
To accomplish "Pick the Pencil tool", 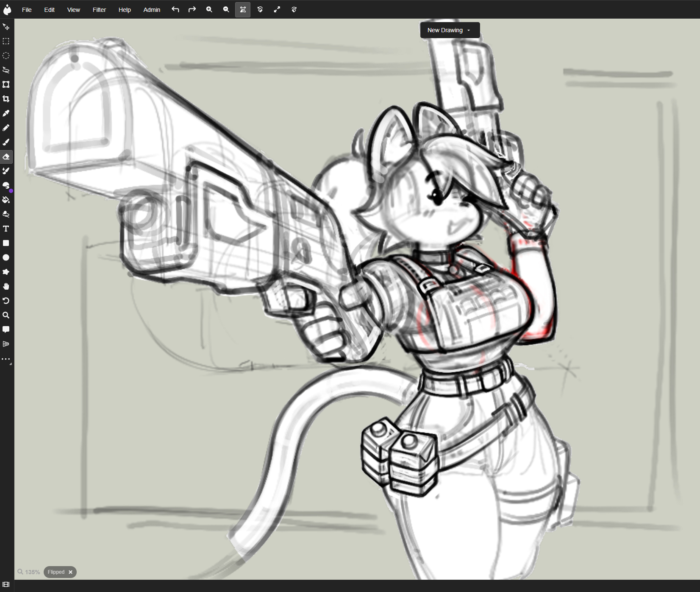I will click(x=6, y=128).
